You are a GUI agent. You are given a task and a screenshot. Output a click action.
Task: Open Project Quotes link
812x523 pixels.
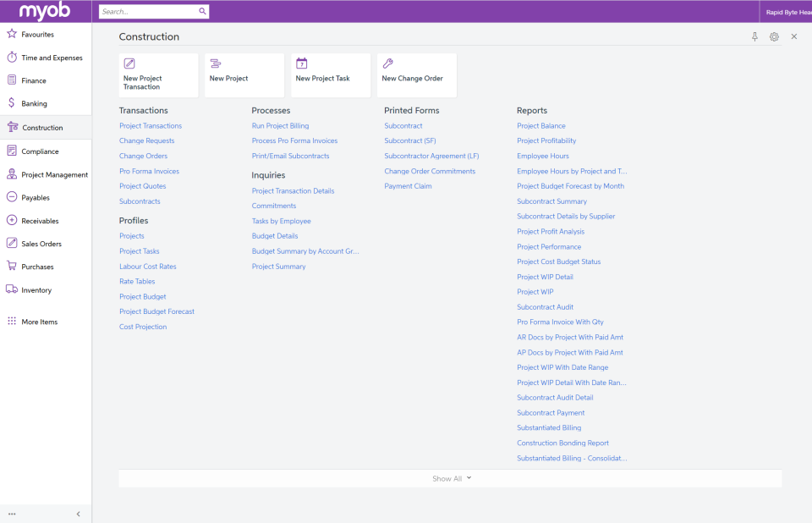coord(143,186)
